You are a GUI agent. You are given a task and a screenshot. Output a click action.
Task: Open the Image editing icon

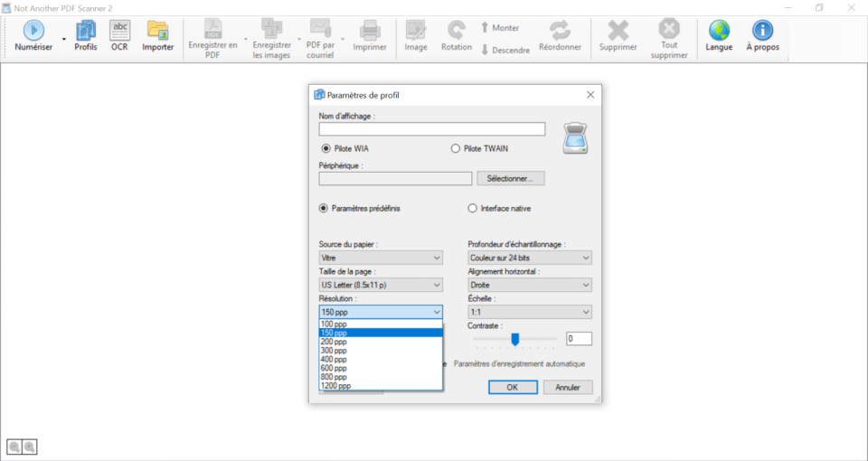416,31
